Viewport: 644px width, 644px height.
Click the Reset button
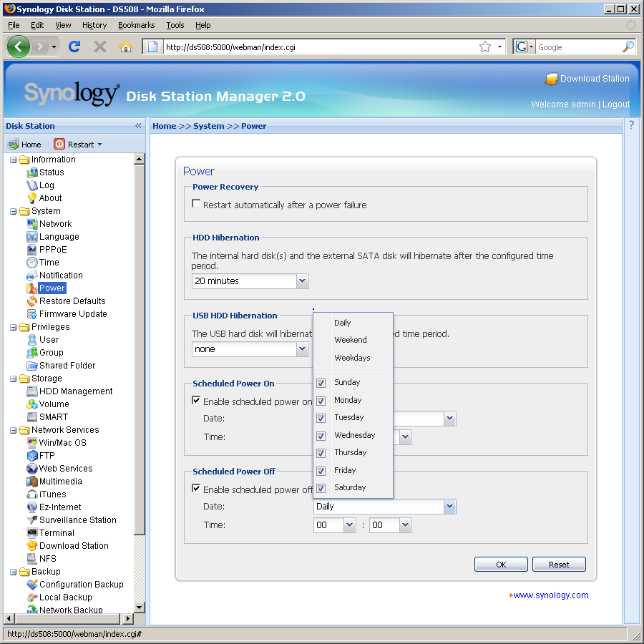click(559, 565)
